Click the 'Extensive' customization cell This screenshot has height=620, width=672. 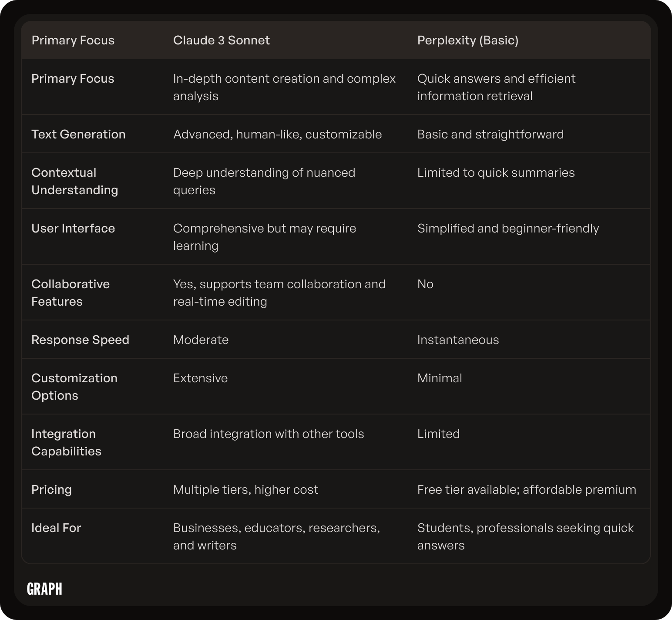200,378
